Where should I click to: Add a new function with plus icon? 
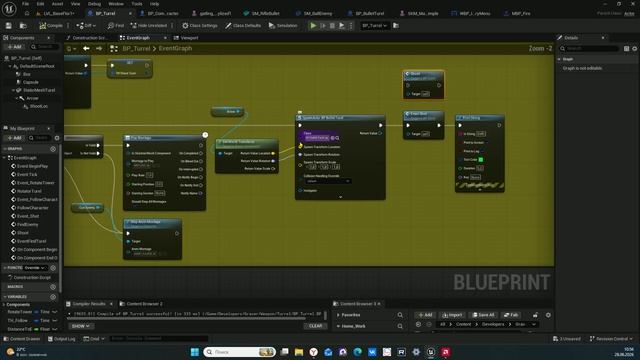[53, 268]
